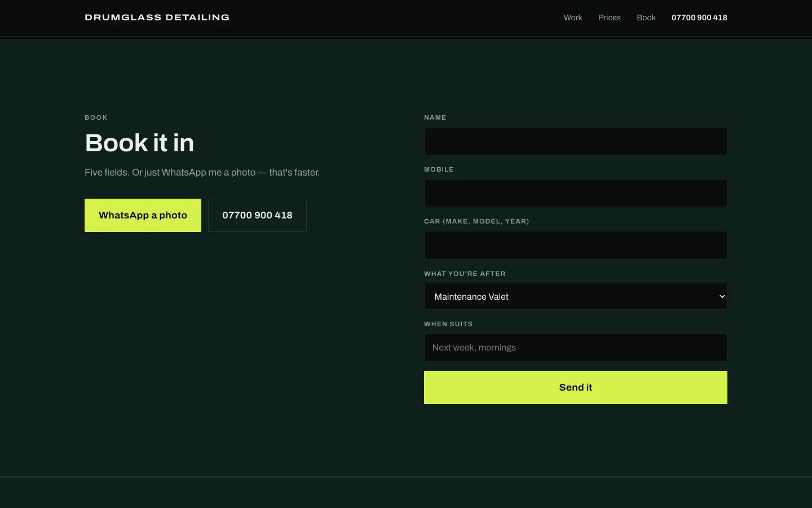Open the Prices nav link
The height and width of the screenshot is (508, 812).
point(610,17)
